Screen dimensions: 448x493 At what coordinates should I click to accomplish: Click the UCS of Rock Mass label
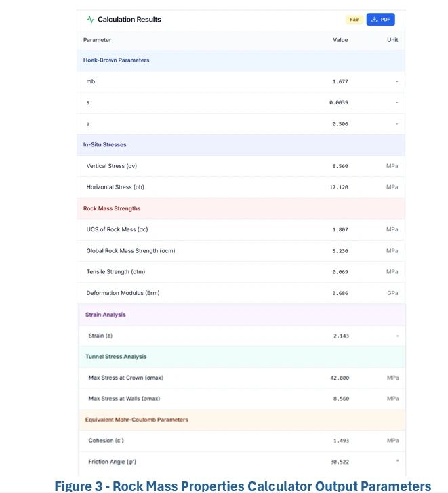pos(117,229)
